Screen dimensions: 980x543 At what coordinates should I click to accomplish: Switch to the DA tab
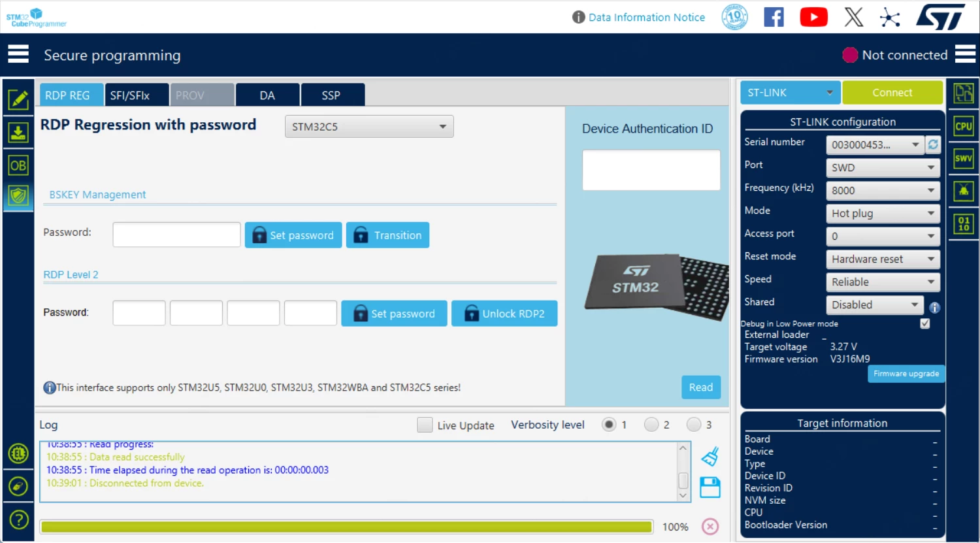point(267,95)
